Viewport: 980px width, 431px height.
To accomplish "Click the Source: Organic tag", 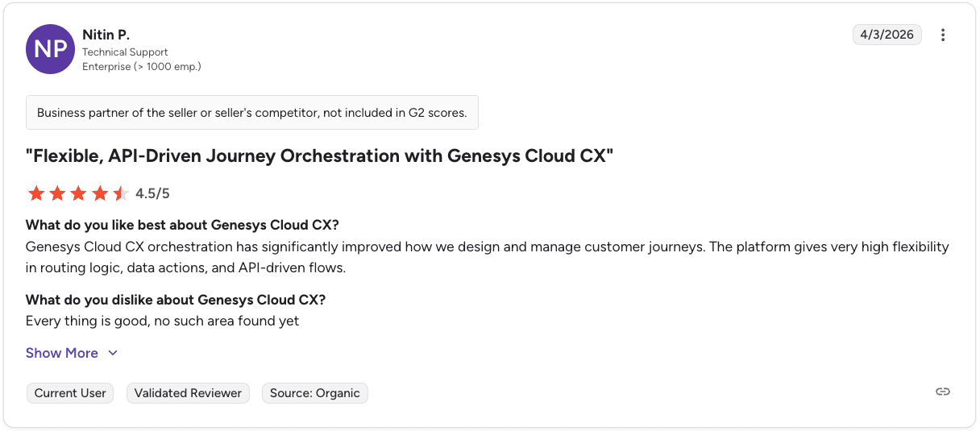I will pos(314,393).
